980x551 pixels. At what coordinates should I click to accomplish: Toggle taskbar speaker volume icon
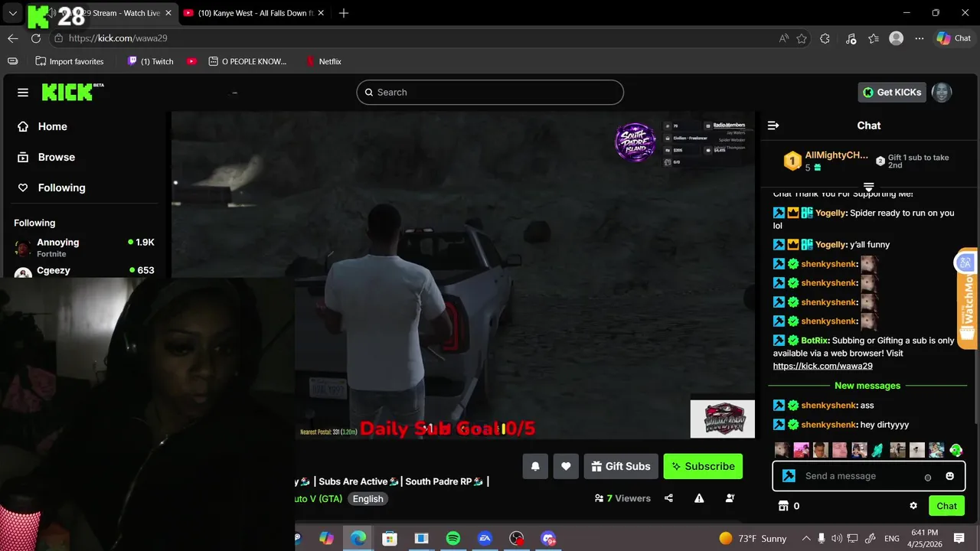click(837, 538)
